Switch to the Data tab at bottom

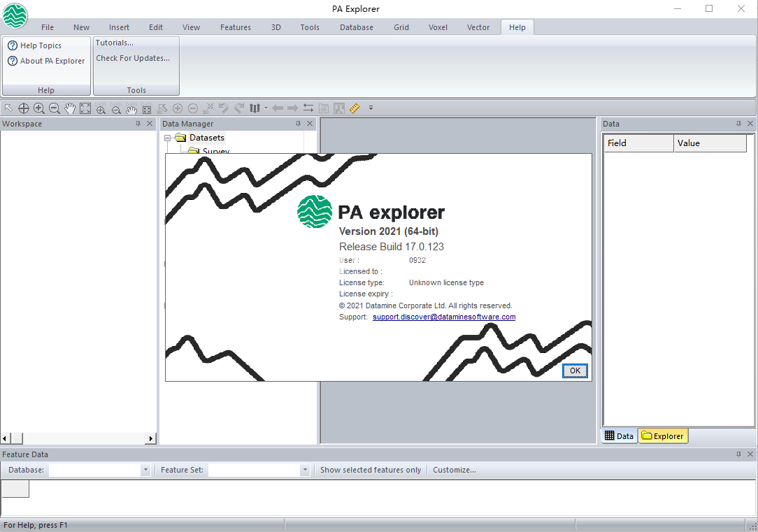click(x=620, y=436)
